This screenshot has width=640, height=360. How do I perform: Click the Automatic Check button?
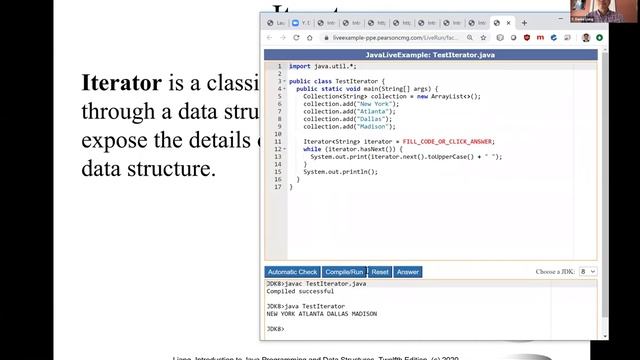pyautogui.click(x=292, y=272)
